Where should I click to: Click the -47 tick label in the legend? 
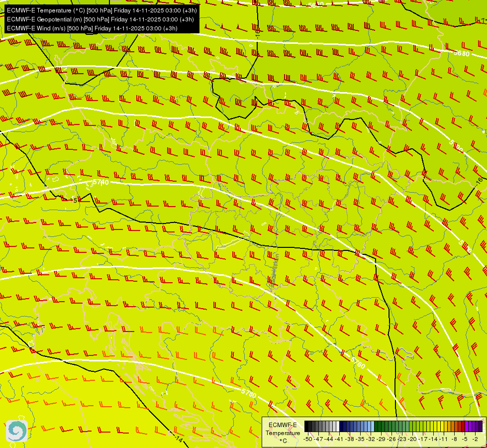(319, 440)
